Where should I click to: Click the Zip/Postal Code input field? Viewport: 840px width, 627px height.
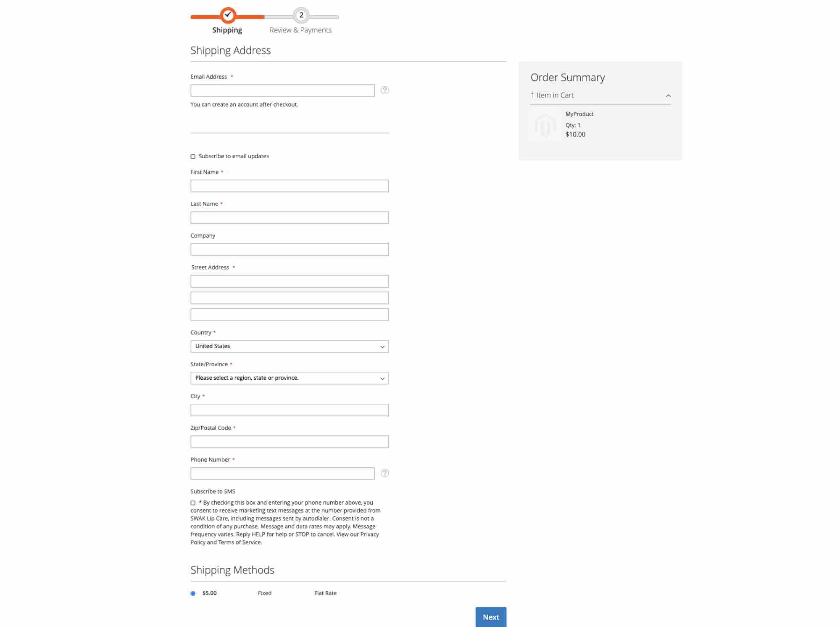click(x=290, y=441)
